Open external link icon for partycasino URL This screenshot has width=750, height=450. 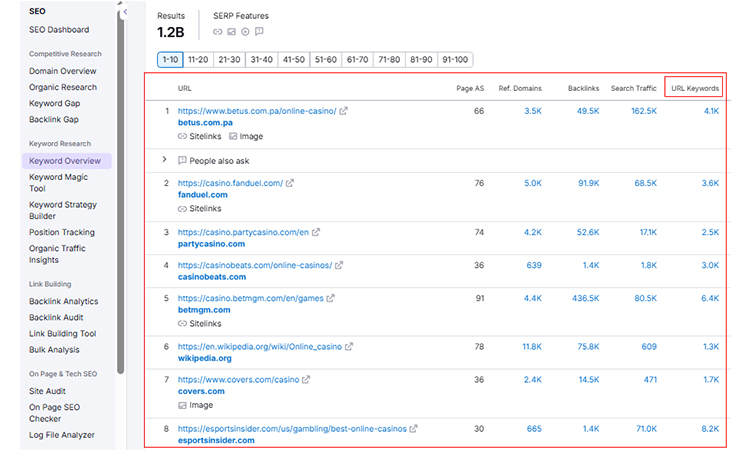tap(316, 232)
